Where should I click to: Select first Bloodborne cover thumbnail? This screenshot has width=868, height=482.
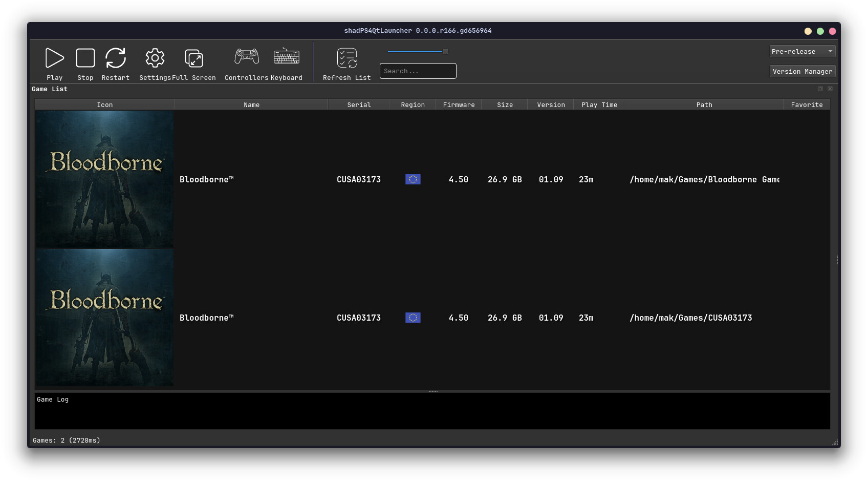click(105, 179)
